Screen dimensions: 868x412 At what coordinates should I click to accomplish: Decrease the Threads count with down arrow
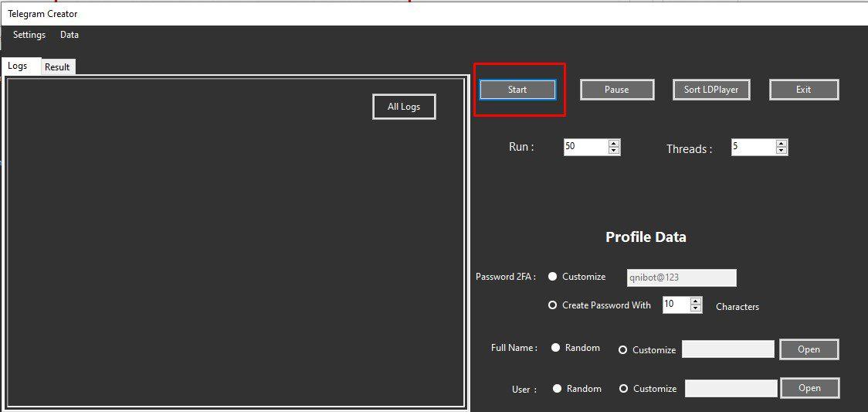pyautogui.click(x=781, y=151)
